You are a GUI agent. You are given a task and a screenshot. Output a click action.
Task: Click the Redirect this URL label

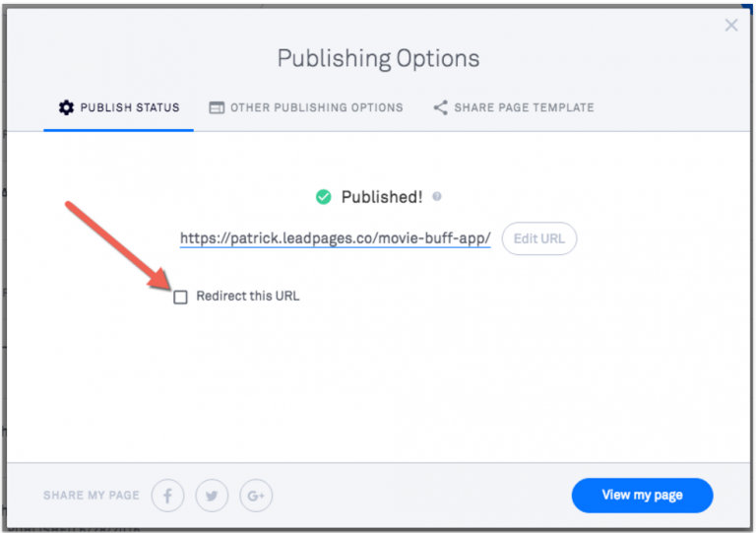pyautogui.click(x=248, y=297)
